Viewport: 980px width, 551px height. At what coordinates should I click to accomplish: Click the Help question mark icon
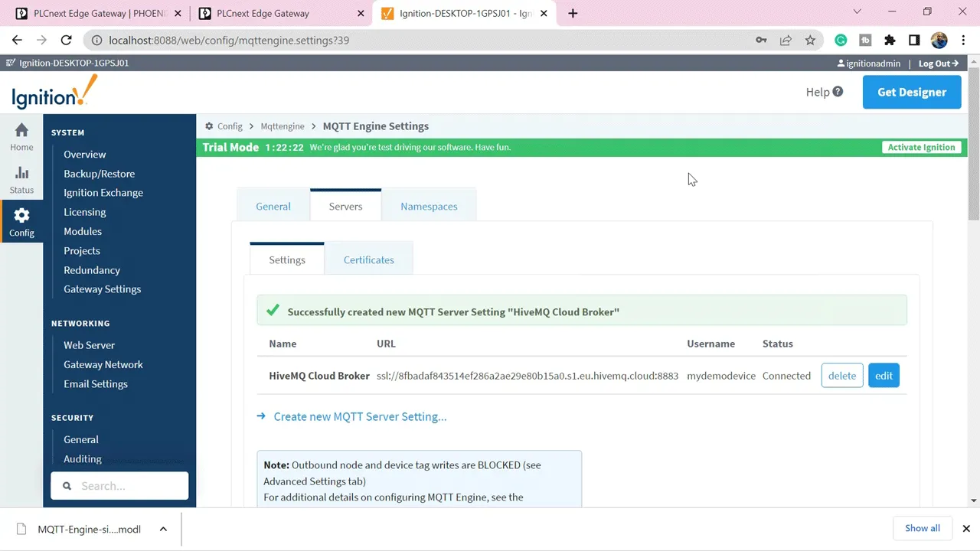click(838, 92)
